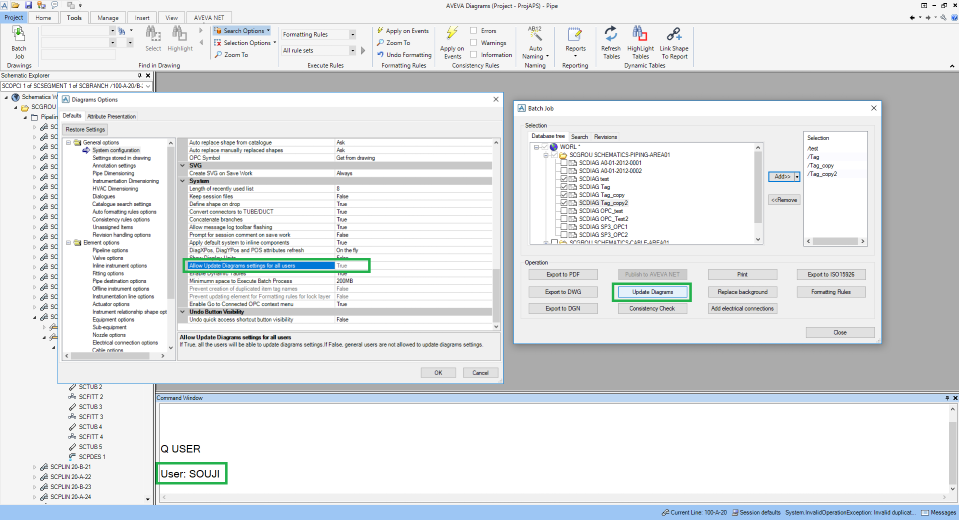Click Undo Formatting in the ribbon
This screenshot has height=520, width=959.
[405, 55]
